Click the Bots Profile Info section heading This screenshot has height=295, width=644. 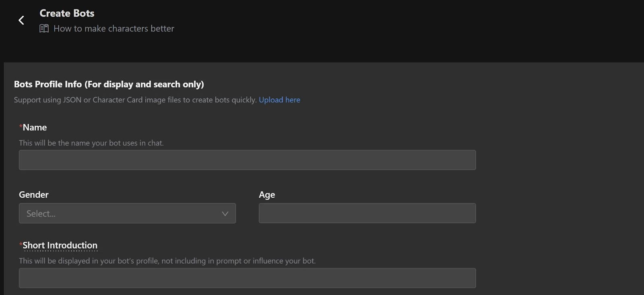pos(109,84)
